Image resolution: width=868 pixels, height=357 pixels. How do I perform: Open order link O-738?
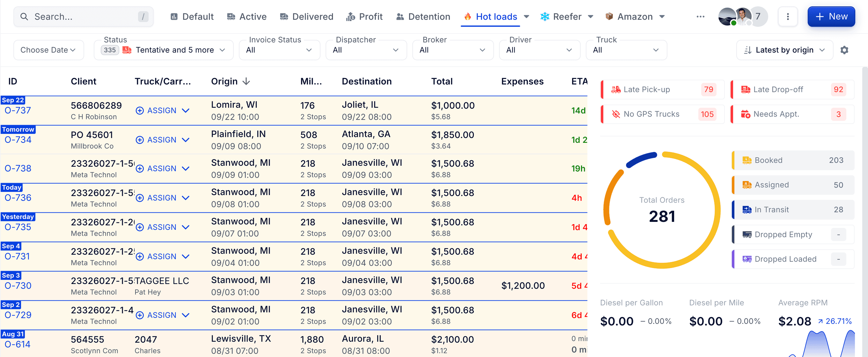(x=18, y=168)
